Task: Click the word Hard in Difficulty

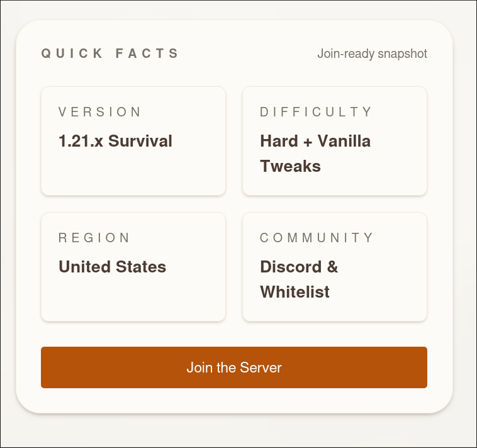Action: coord(279,141)
